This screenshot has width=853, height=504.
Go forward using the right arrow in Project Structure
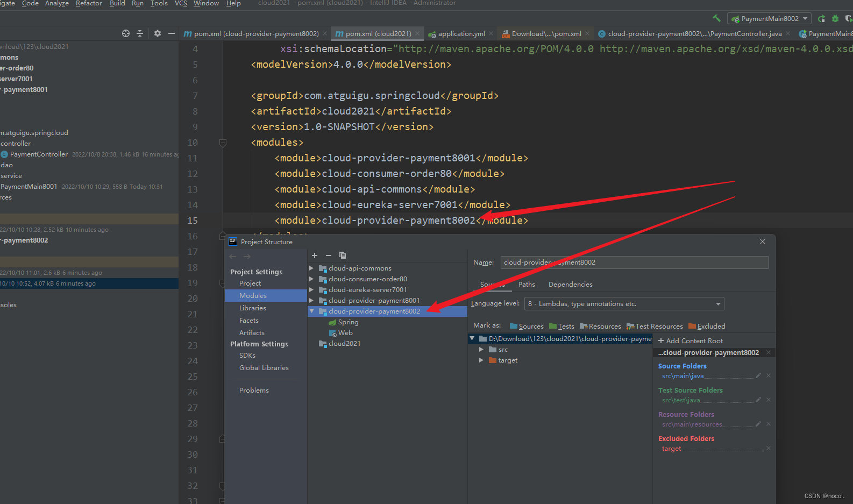(247, 257)
